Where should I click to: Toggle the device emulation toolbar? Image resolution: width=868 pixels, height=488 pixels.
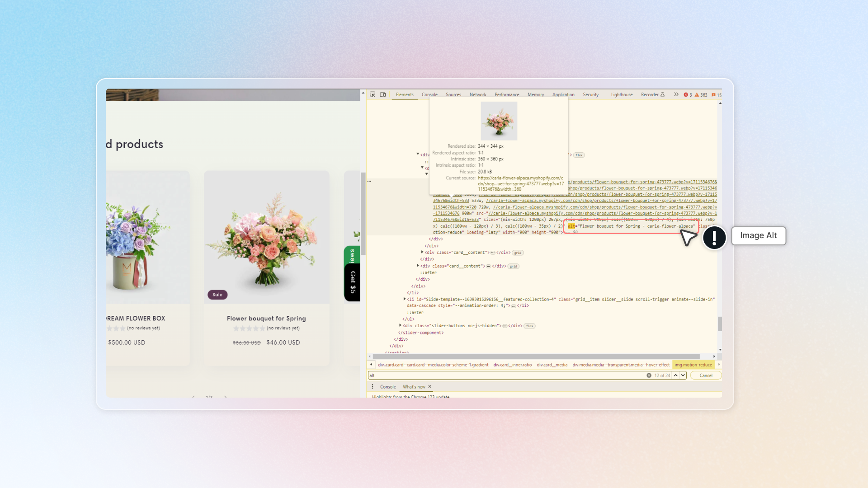[x=383, y=95]
